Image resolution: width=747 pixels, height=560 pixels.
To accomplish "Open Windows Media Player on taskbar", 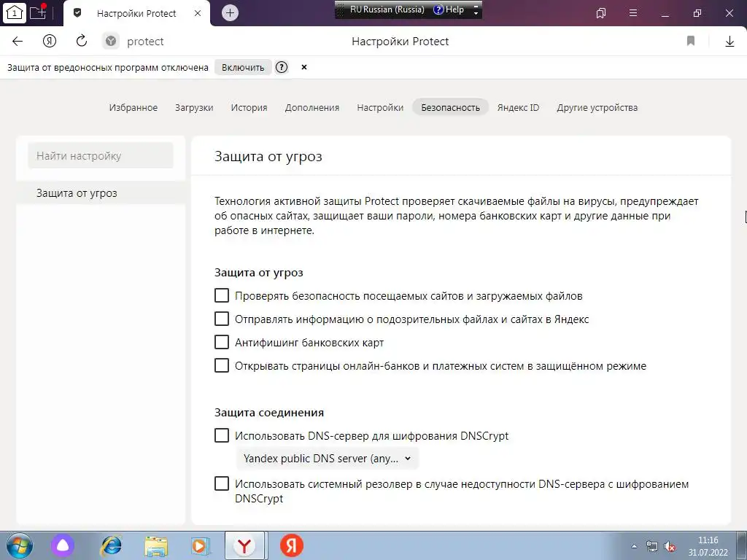I will tap(200, 545).
